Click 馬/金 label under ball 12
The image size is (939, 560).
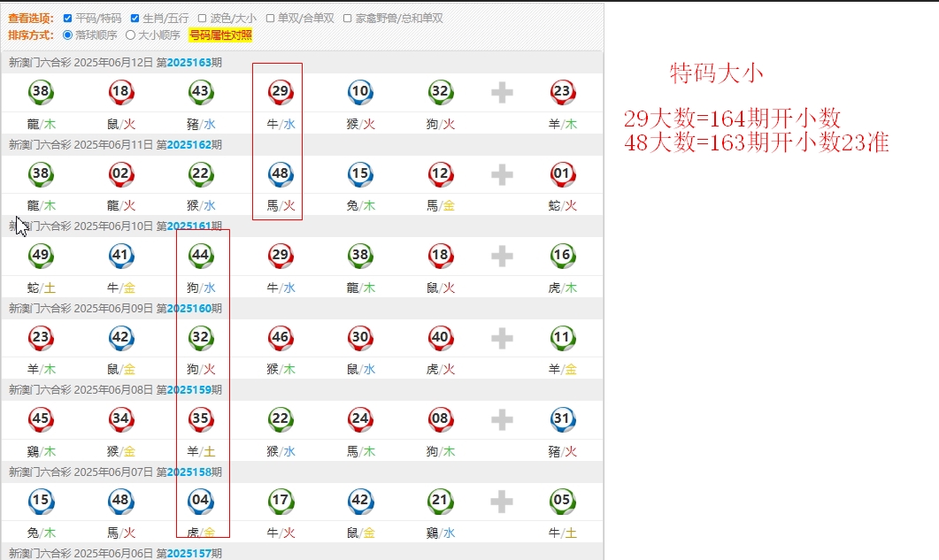441,206
